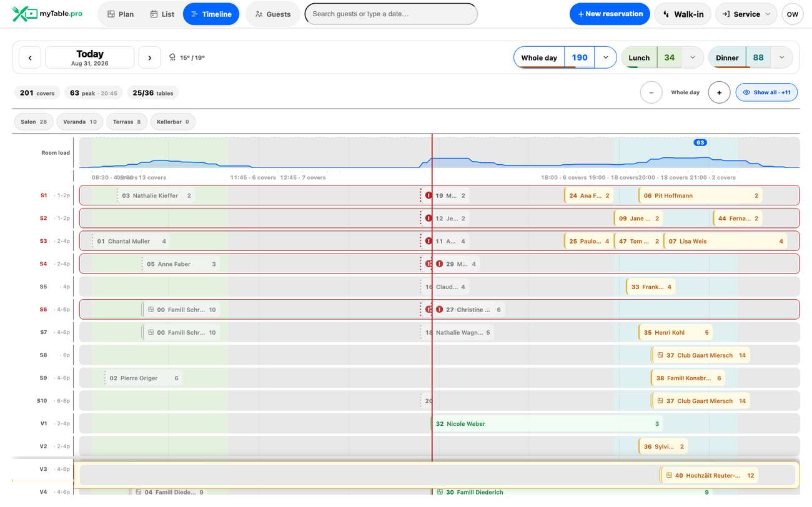The image size is (812, 507).
Task: Click warning icon on S1 reservation 19
Action: 428,195
